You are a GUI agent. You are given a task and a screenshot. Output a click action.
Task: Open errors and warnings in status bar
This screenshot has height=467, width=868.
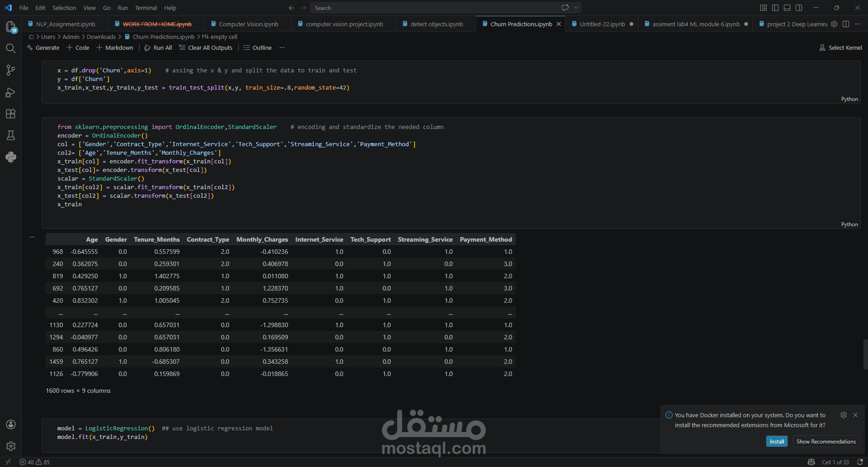point(35,462)
